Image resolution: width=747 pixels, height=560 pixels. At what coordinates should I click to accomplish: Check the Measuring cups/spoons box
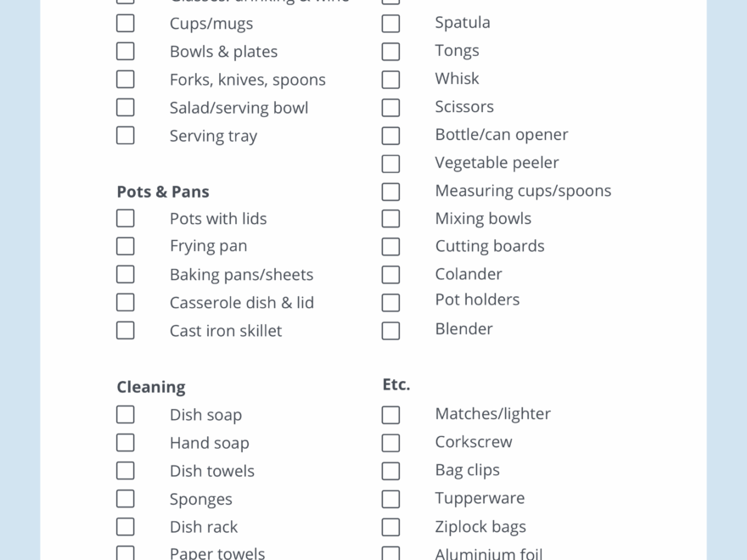point(390,192)
